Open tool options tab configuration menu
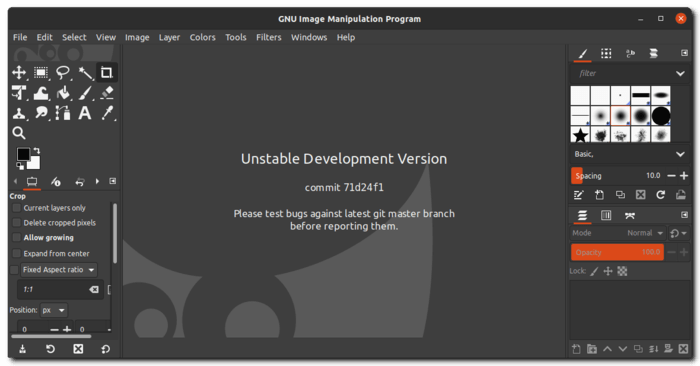The image size is (700, 366). [112, 181]
